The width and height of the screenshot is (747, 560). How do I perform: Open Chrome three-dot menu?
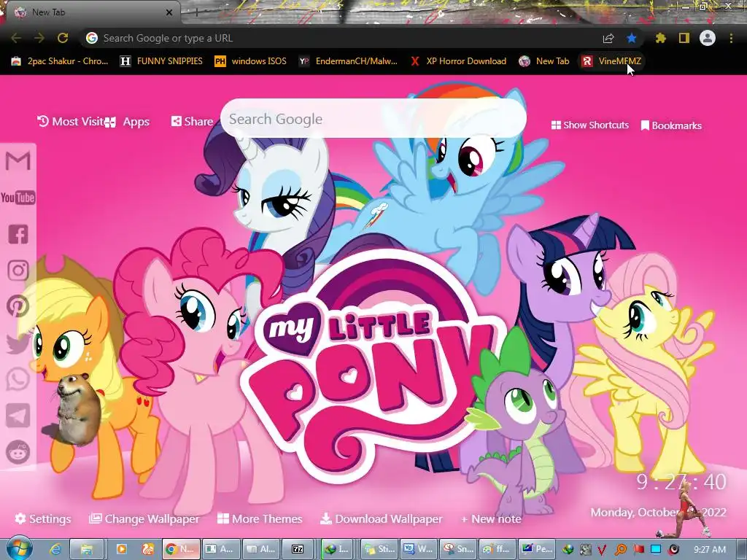pyautogui.click(x=731, y=38)
